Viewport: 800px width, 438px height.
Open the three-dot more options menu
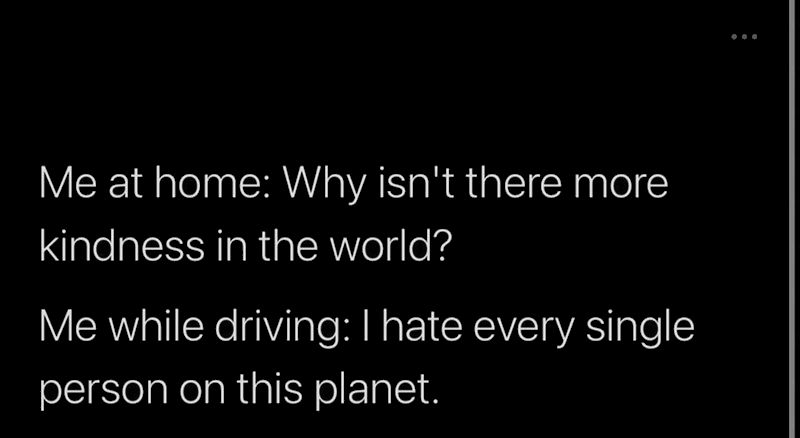(x=744, y=37)
